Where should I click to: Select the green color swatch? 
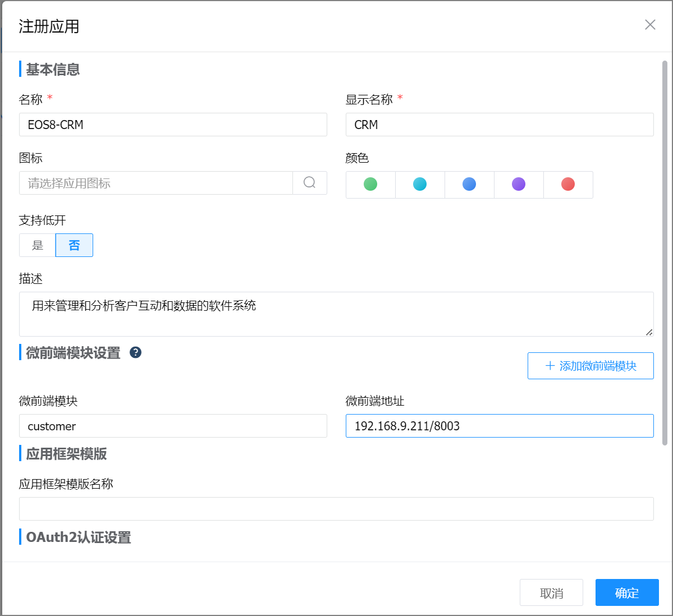370,185
